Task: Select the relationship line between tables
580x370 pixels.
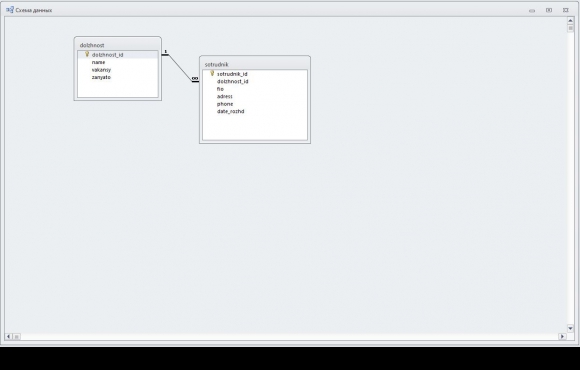Action: [180, 68]
